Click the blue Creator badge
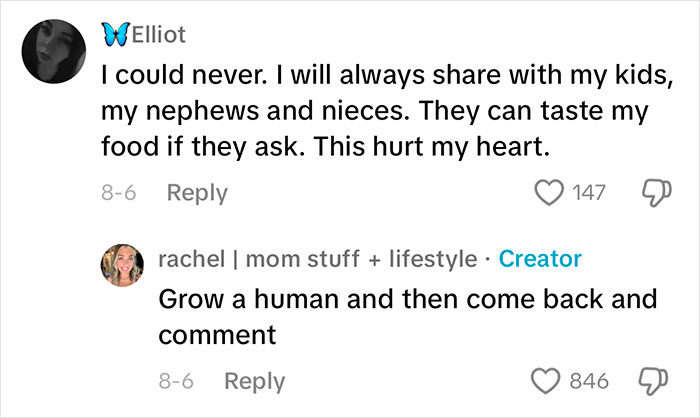 [540, 259]
